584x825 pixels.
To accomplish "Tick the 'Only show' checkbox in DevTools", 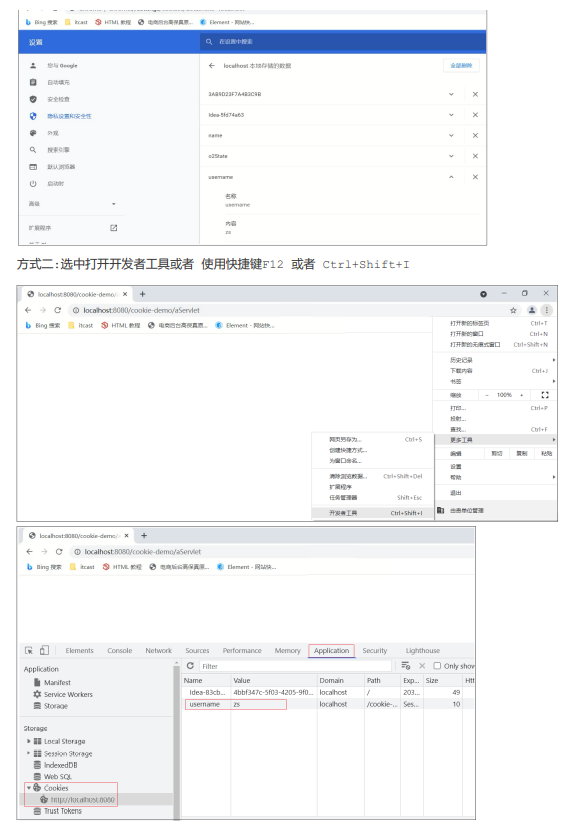I will pos(437,666).
